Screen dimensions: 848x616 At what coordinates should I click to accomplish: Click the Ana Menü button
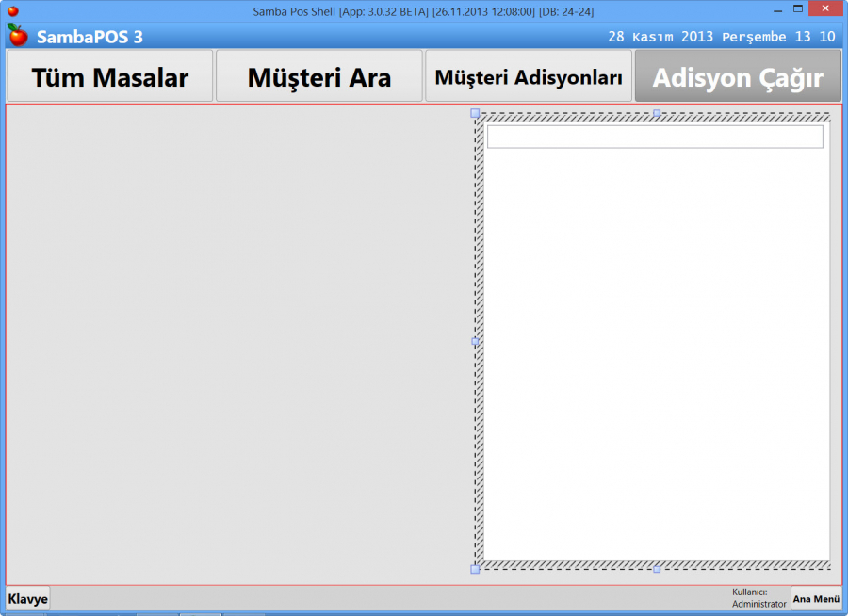[x=816, y=598]
